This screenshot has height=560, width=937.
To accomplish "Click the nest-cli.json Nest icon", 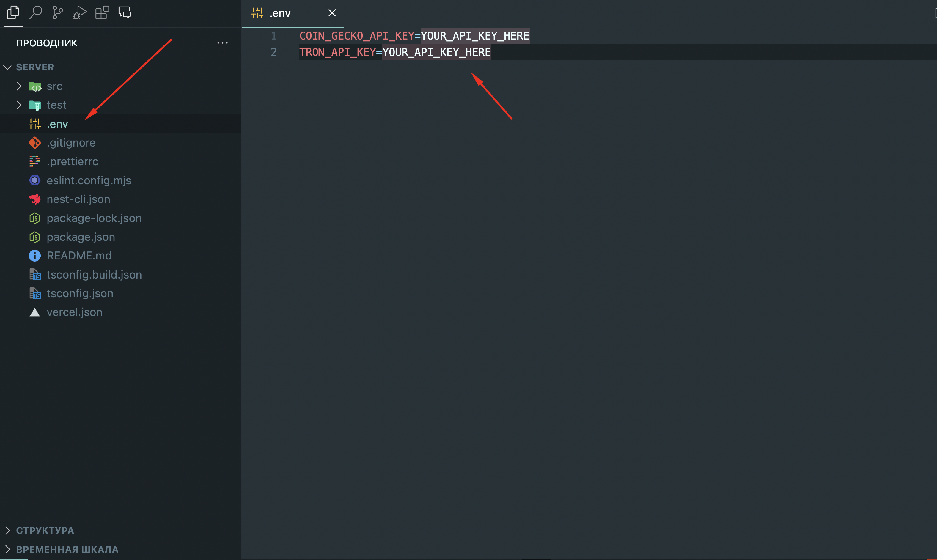I will 35,199.
